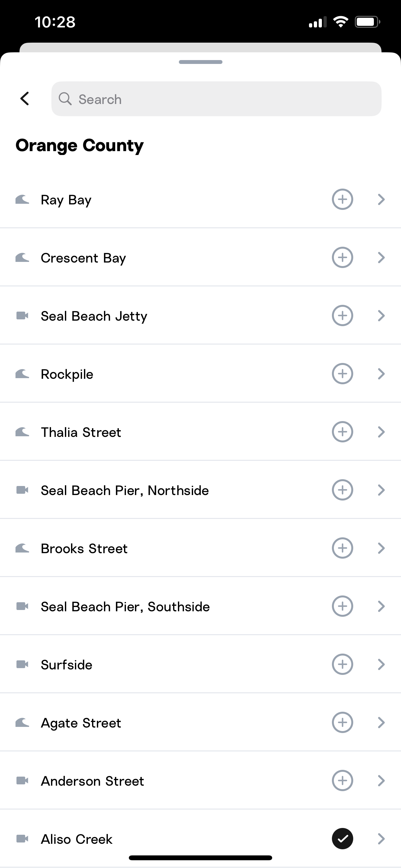Open Brooks Street details via chevron
This screenshot has height=868, width=401.
click(381, 548)
